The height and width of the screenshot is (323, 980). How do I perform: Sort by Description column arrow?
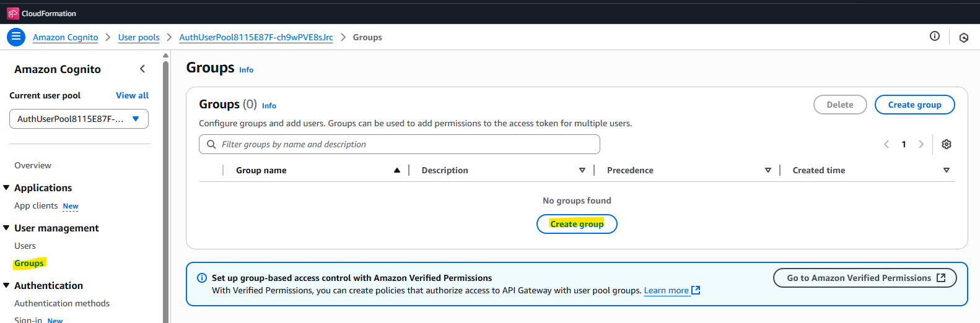582,170
